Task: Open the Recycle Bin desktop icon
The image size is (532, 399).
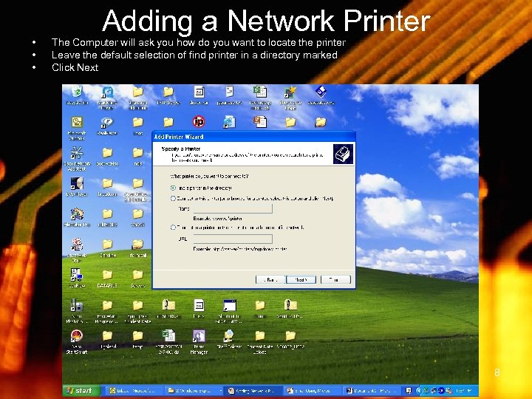Action: 77,92
